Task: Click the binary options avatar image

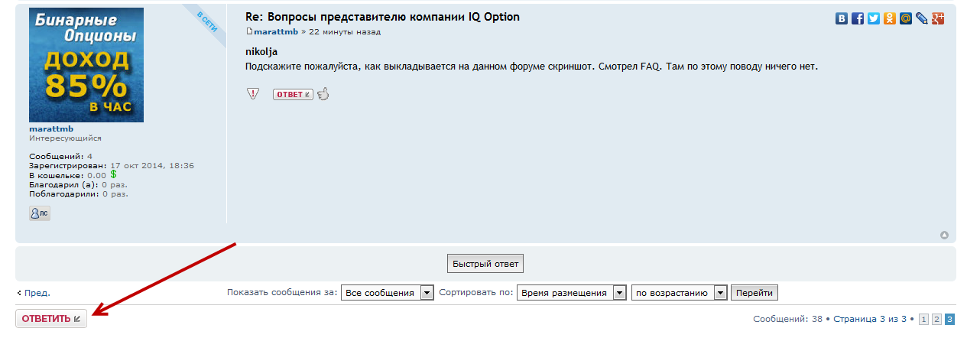Action: 86,65
